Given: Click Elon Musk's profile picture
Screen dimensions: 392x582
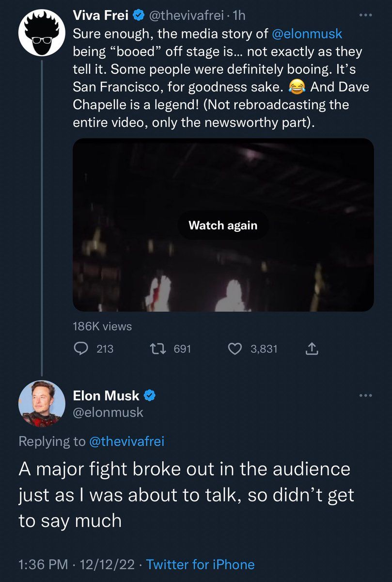Looking at the screenshot, I should (x=41, y=404).
